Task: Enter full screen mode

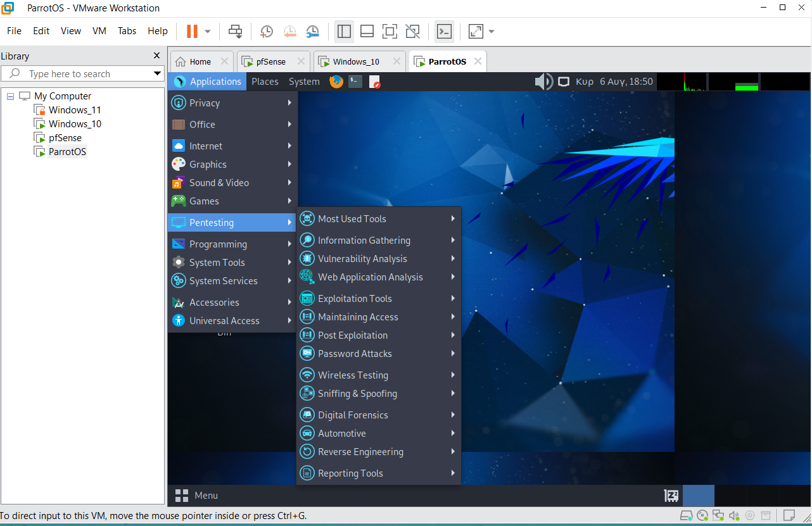Action: point(390,31)
